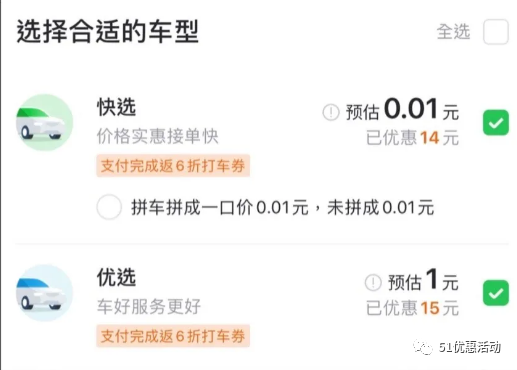Viewport: 517px width, 370px height.
Task: Click the 选择合适的车型 heading
Action: pos(108,32)
